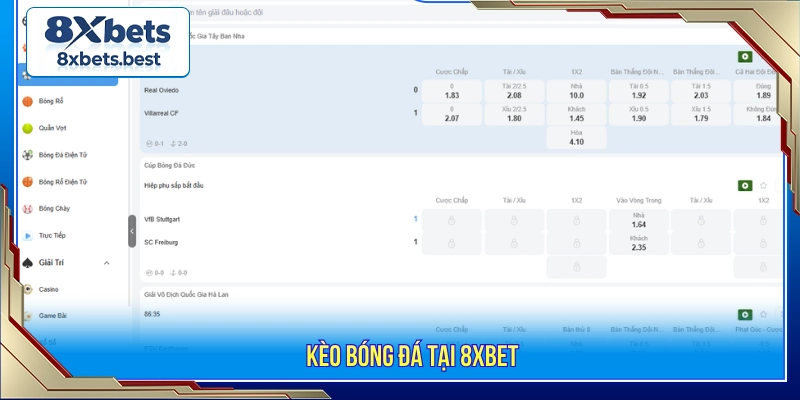800x400 pixels.
Task: Select Real Oviedo handicap odds 1.83
Action: (x=452, y=91)
